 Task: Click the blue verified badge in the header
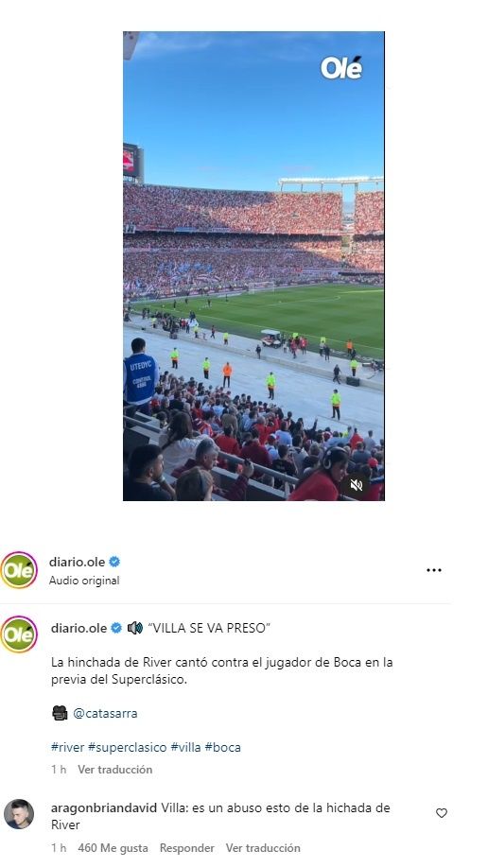pyautogui.click(x=114, y=562)
